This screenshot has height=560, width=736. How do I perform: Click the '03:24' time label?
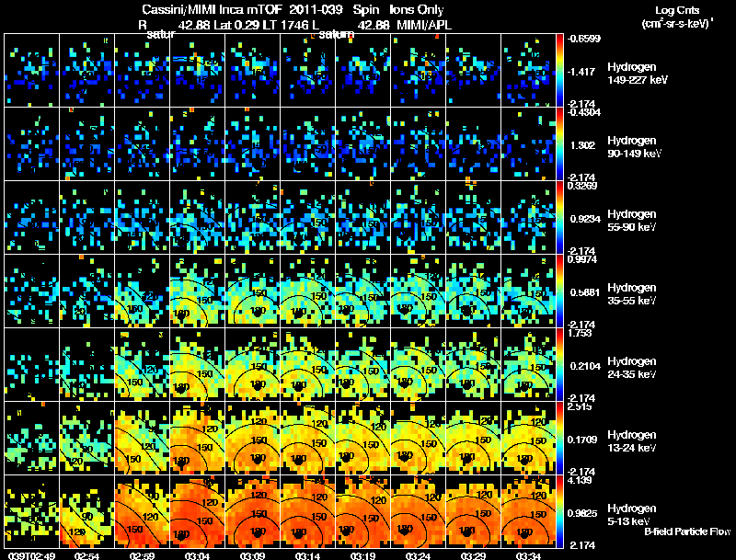pyautogui.click(x=418, y=556)
